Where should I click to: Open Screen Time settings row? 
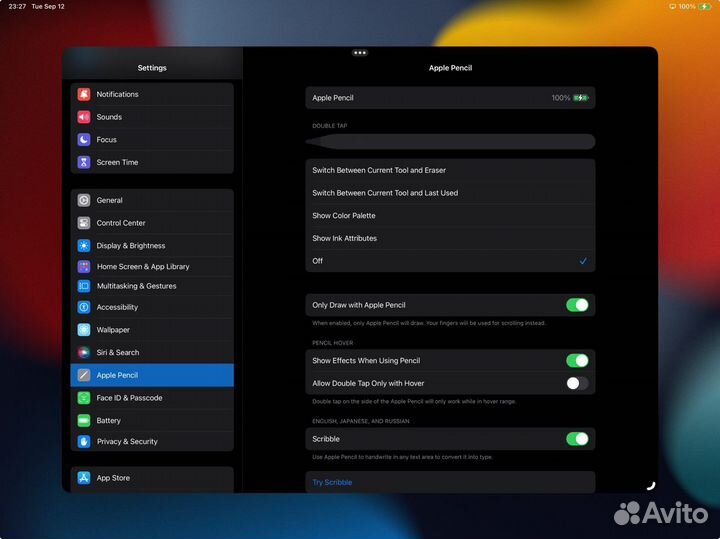[x=152, y=162]
